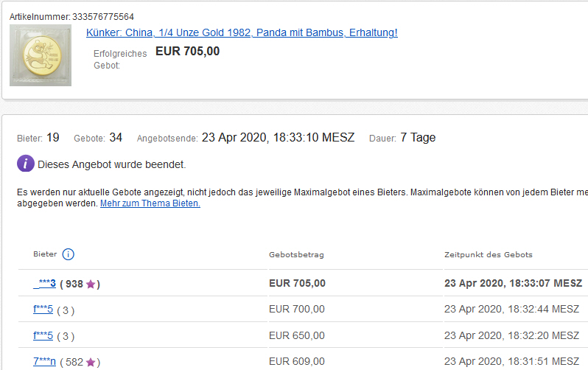Open the "Mehr zum Thema Bieten" link

pyautogui.click(x=150, y=203)
